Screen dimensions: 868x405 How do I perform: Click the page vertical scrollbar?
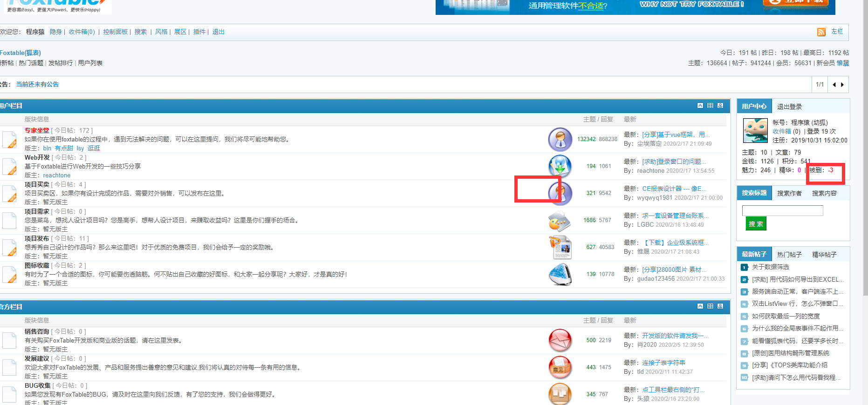[865, 148]
